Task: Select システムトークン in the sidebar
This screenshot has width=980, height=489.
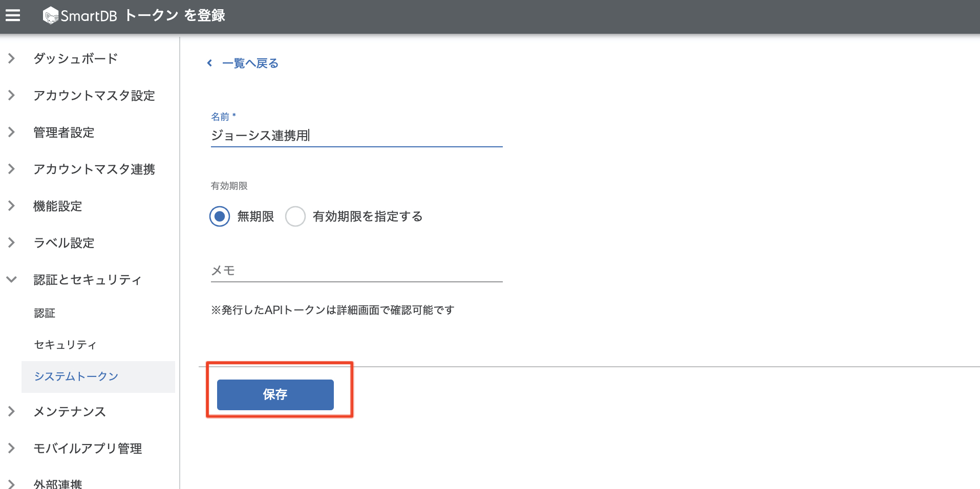Action: tap(76, 376)
